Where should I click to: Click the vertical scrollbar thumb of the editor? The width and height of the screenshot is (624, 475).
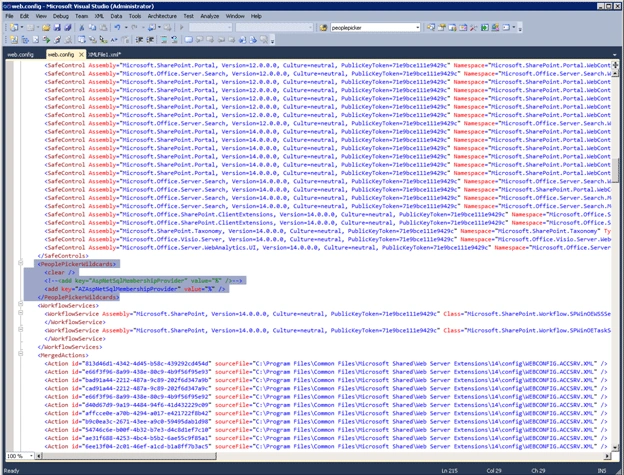(x=615, y=171)
